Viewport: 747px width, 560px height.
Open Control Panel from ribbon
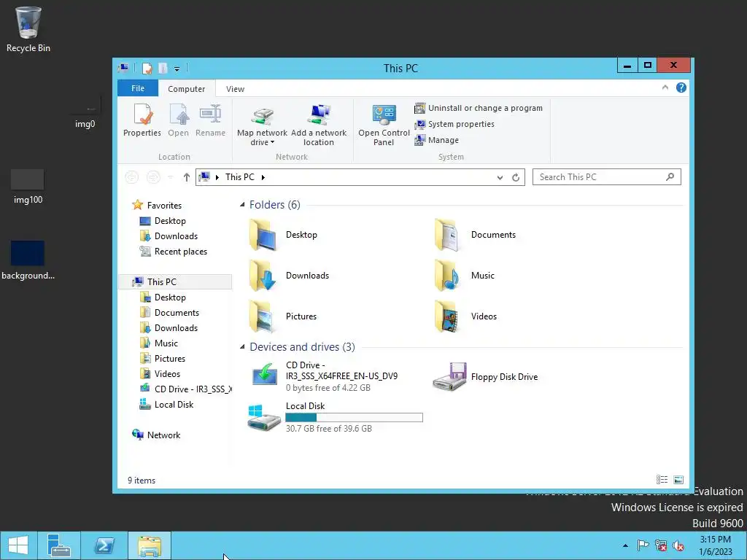point(384,125)
